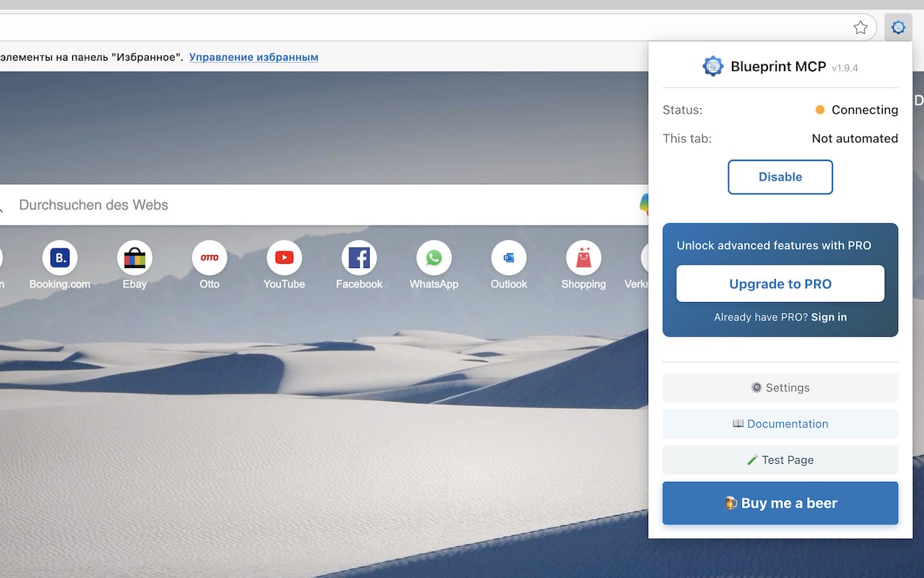Open extension Settings
The width and height of the screenshot is (924, 578).
coord(780,388)
